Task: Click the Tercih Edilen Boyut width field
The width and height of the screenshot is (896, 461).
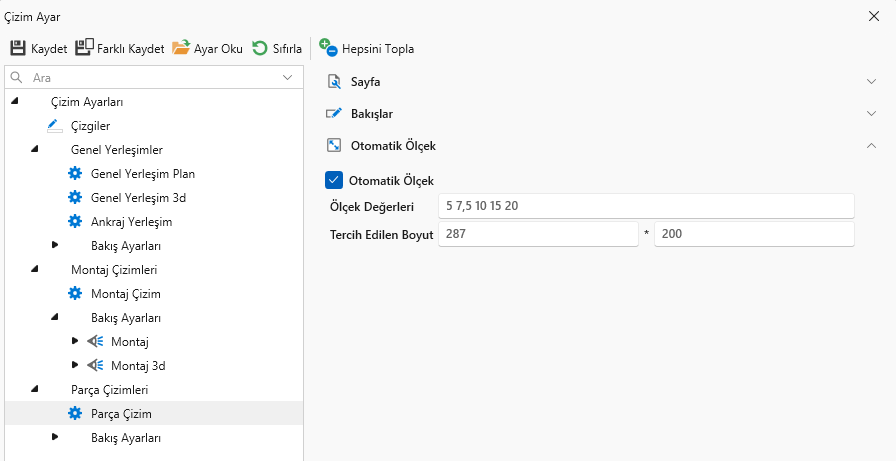Action: (537, 234)
